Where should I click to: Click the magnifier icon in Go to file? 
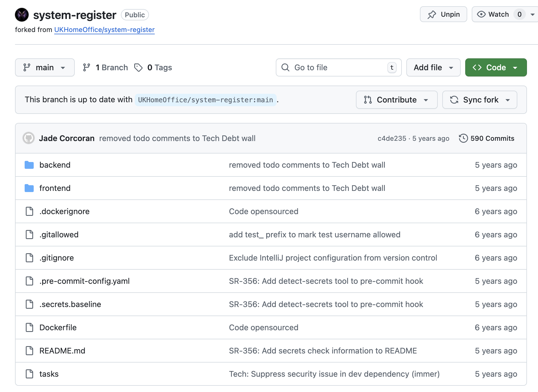tap(285, 67)
